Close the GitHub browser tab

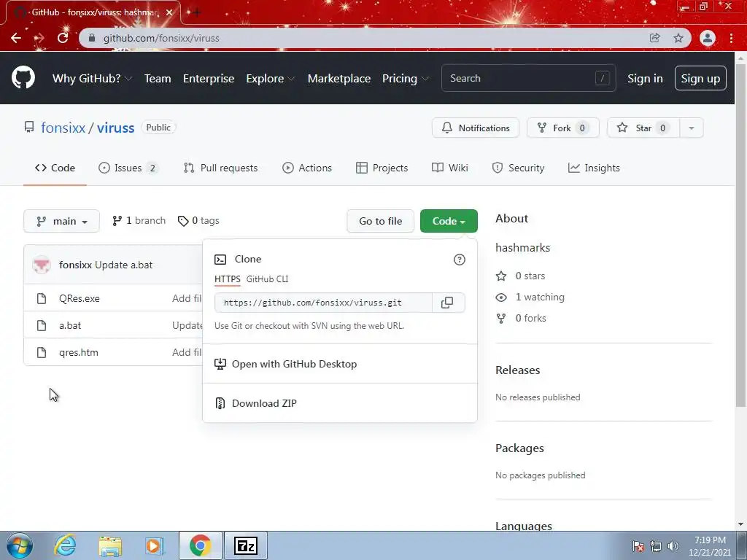[169, 12]
